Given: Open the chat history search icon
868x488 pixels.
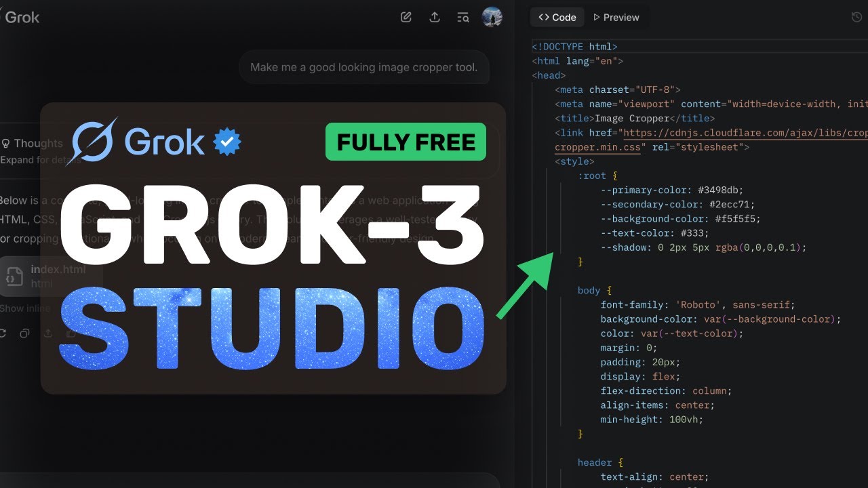Looking at the screenshot, I should click(463, 18).
